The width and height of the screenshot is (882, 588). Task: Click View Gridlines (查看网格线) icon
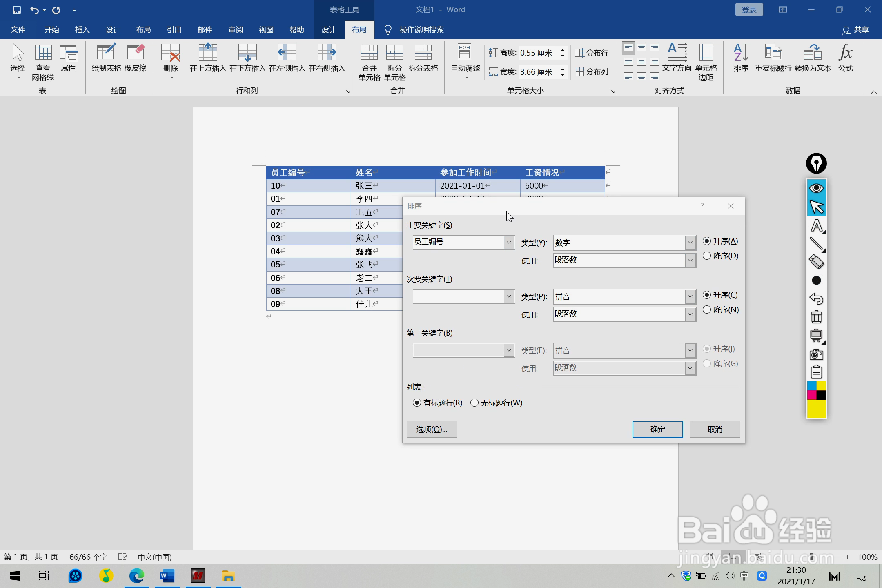(x=43, y=62)
